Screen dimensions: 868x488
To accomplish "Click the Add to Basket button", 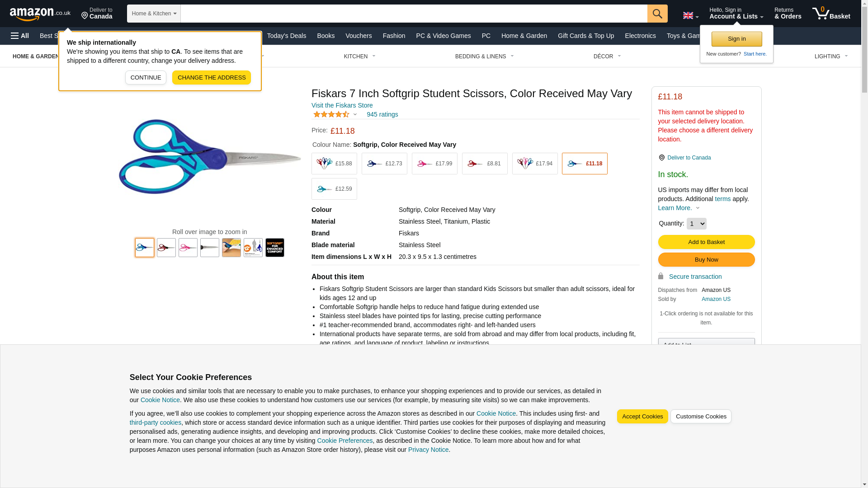I will tap(706, 242).
